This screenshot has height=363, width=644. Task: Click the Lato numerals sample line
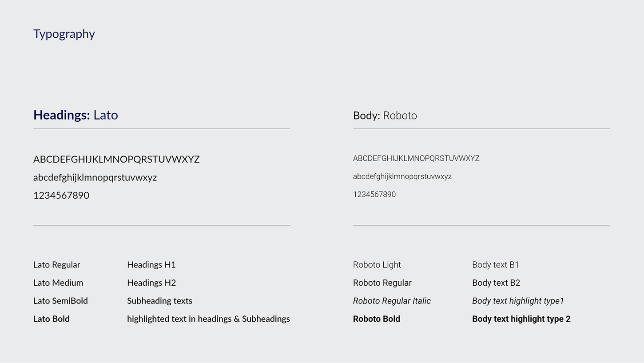click(x=61, y=195)
